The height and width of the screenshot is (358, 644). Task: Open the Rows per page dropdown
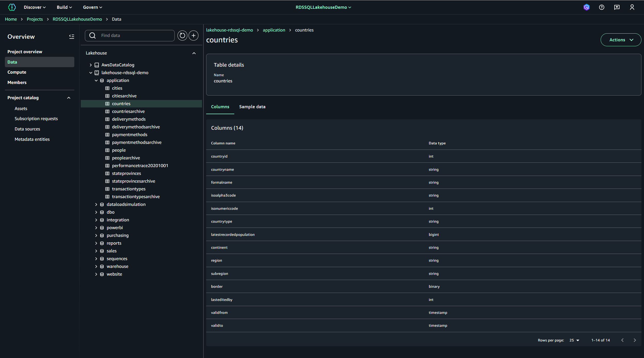pyautogui.click(x=574, y=340)
